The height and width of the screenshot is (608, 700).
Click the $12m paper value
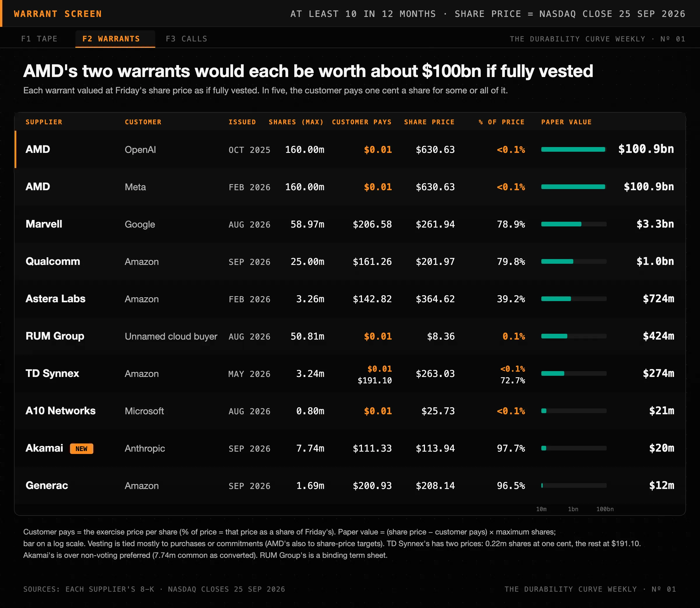[x=662, y=485]
